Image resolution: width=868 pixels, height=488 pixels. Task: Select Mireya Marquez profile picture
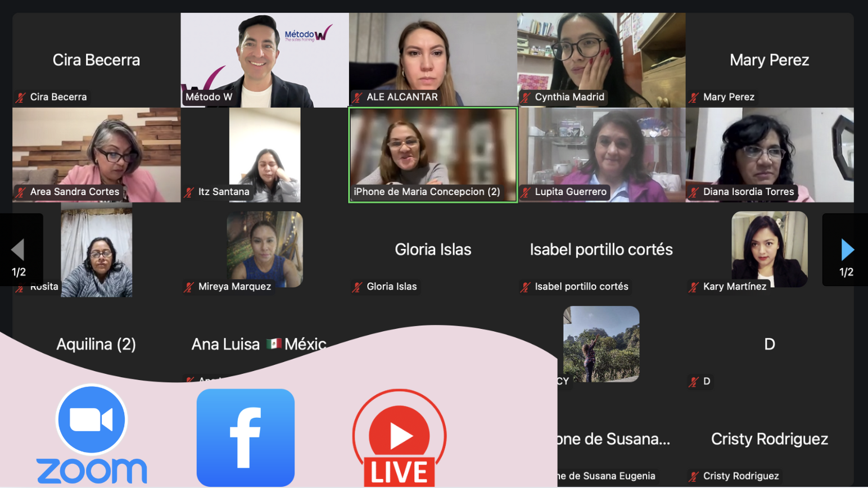[x=265, y=249]
